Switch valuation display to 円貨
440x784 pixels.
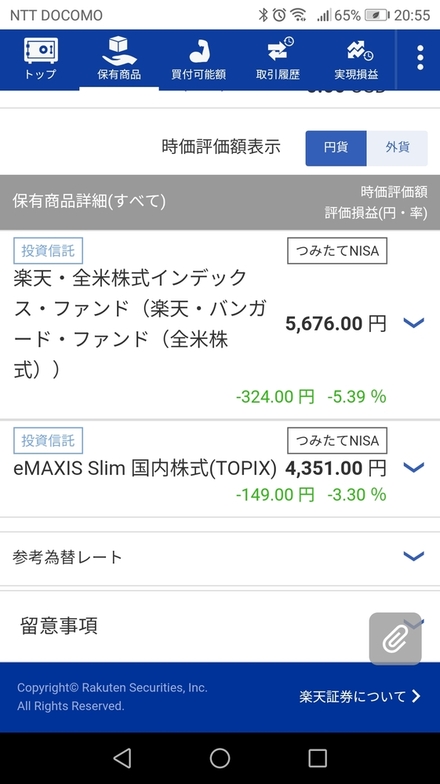pos(336,148)
